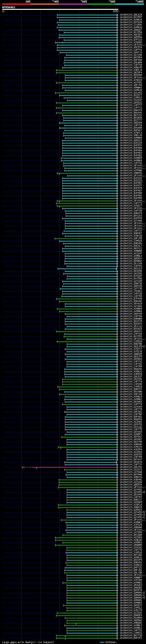Select label UniRef100_B4FXZ1
Viewport: 146px width, 644px height.
131,567
